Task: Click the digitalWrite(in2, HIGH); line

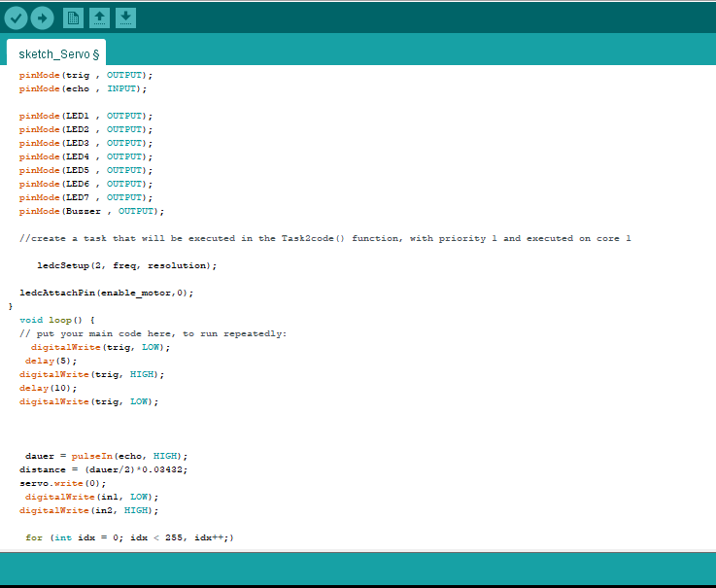Action: 89,510
